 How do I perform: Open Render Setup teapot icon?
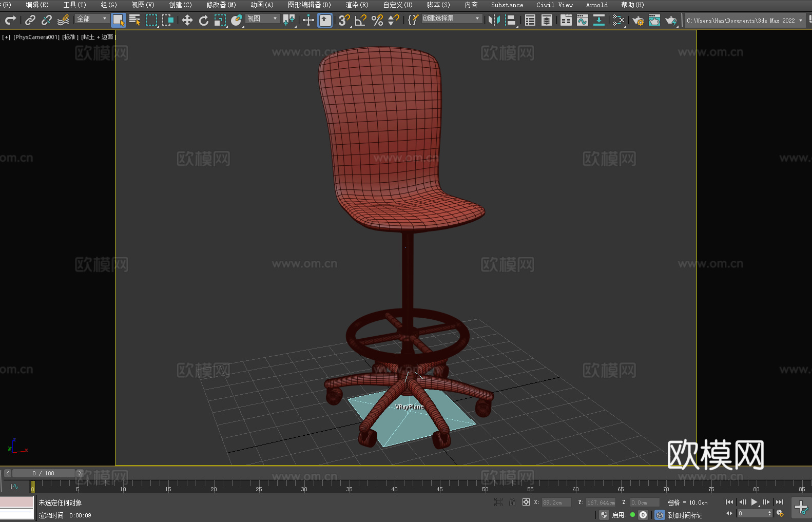638,20
